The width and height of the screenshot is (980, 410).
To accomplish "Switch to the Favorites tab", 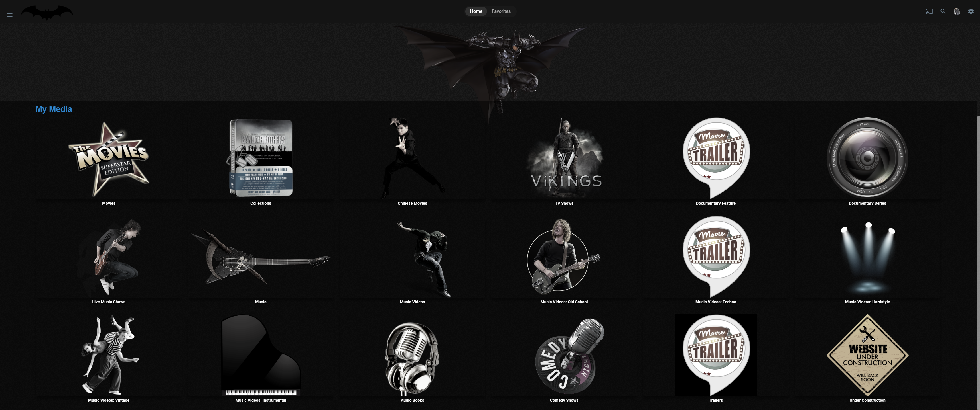I will click(x=501, y=11).
